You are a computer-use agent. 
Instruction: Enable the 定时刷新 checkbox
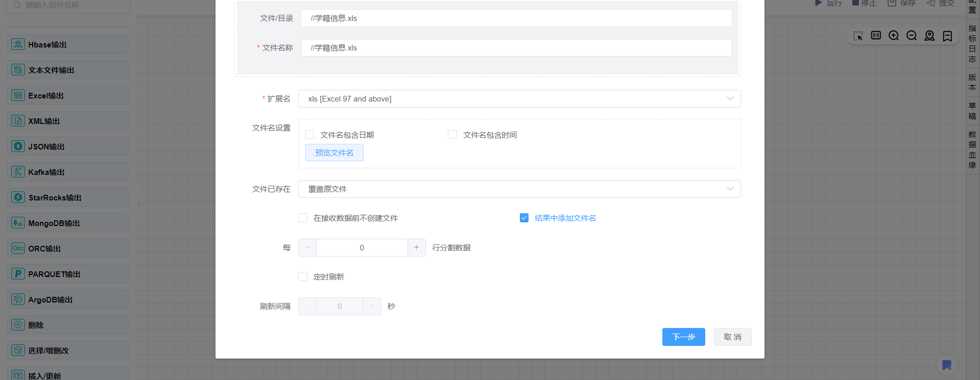pos(303,276)
